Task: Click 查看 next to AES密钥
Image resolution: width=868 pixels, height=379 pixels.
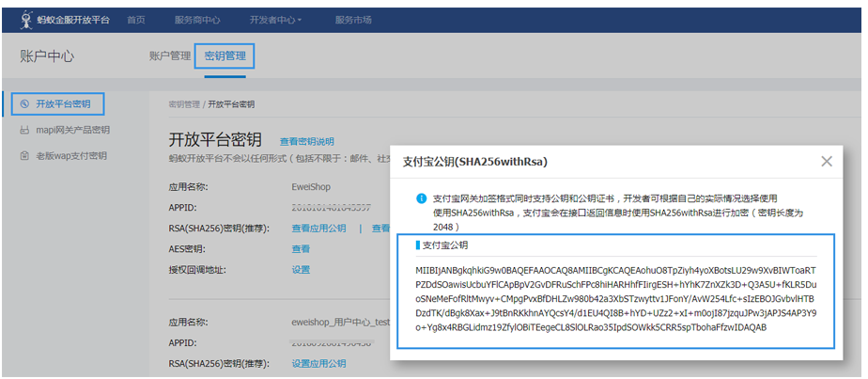Action: [x=301, y=249]
